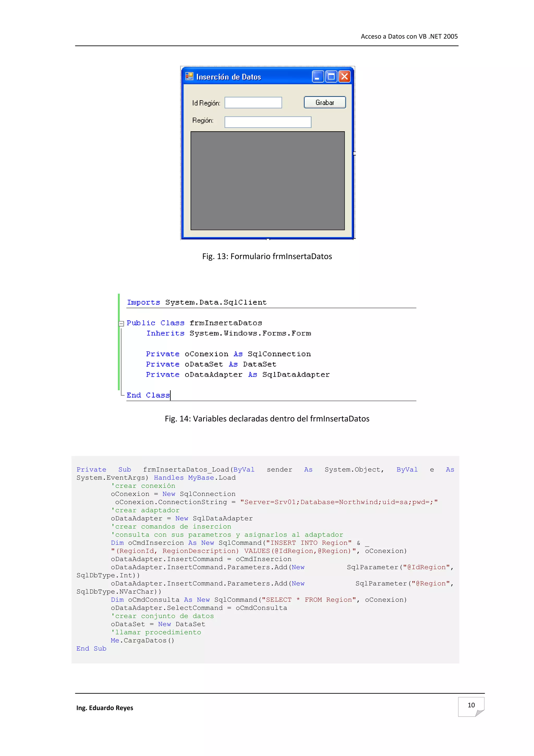Click the 'Fig. 13: Formulario frmInsertaDatos' caption
534x756 pixels.
(267, 256)
